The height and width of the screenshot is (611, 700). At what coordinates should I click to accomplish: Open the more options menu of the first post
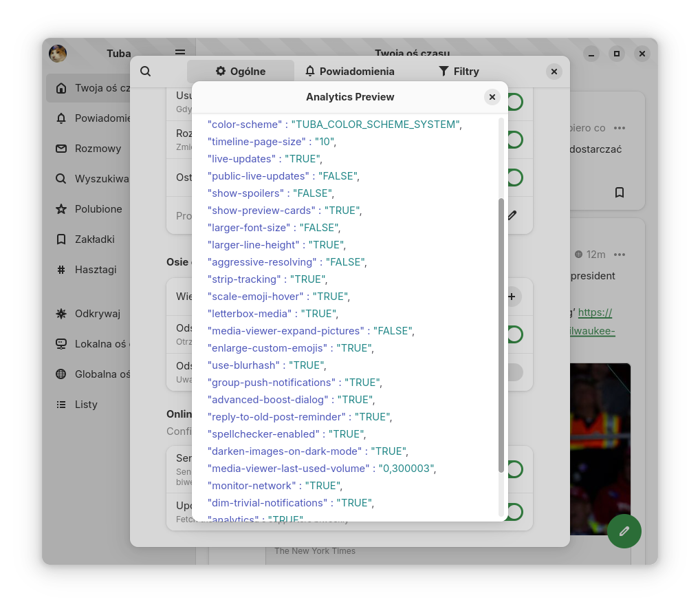pyautogui.click(x=620, y=128)
